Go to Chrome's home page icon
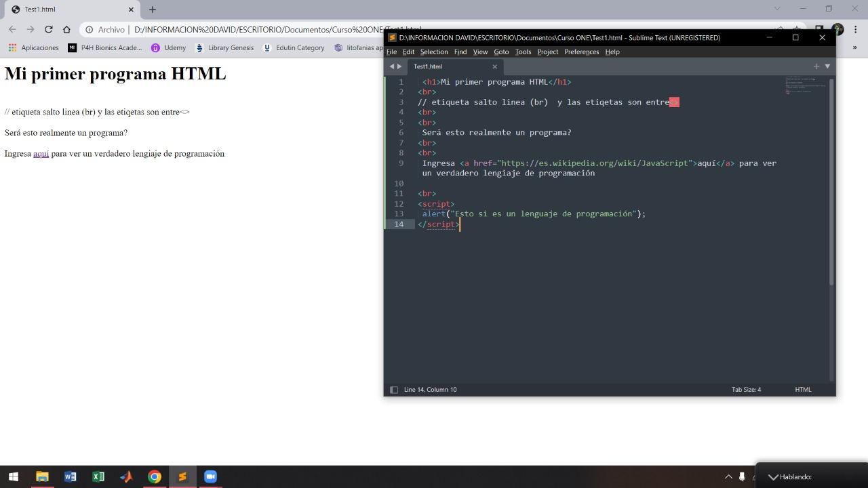Screen dimensions: 868x488 [x=66, y=29]
